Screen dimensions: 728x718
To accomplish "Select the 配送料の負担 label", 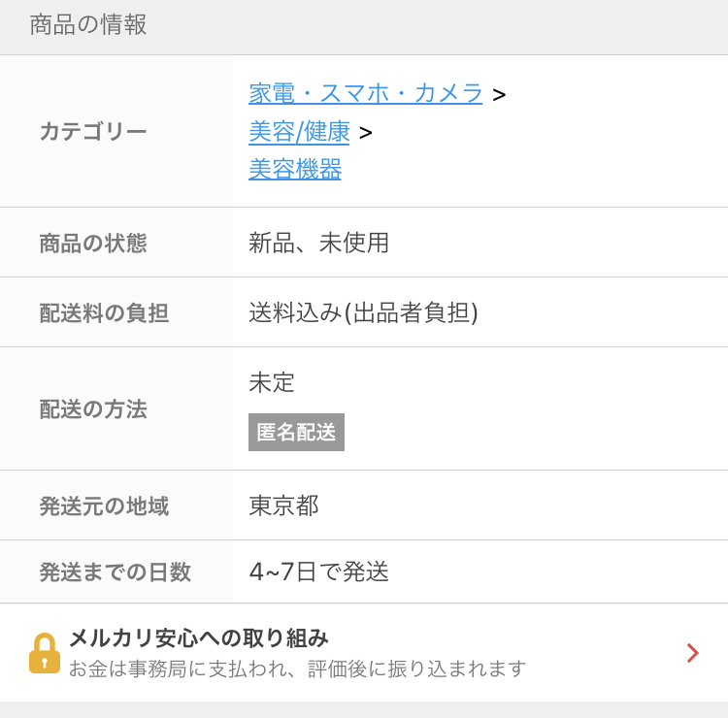I will (104, 312).
